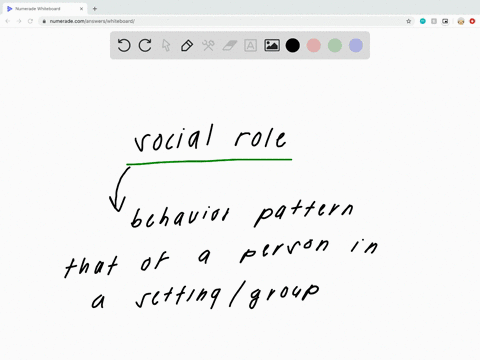The image size is (480, 360).
Task: Choose the black pen color
Action: pos(293,45)
